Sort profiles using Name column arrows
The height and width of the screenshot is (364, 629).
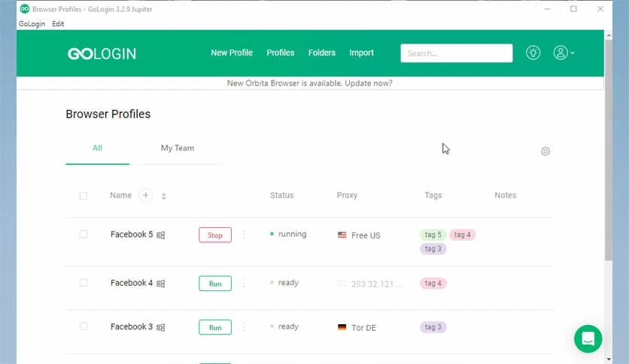[x=164, y=196]
